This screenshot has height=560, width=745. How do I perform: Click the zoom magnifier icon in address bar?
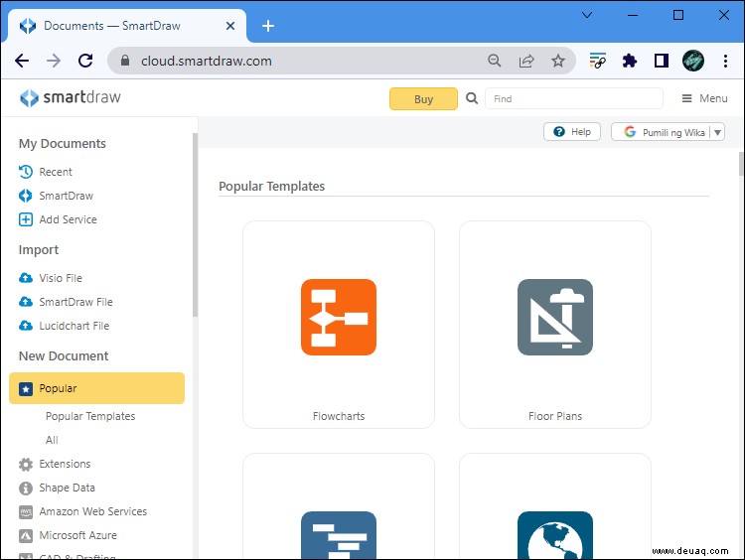click(x=494, y=61)
